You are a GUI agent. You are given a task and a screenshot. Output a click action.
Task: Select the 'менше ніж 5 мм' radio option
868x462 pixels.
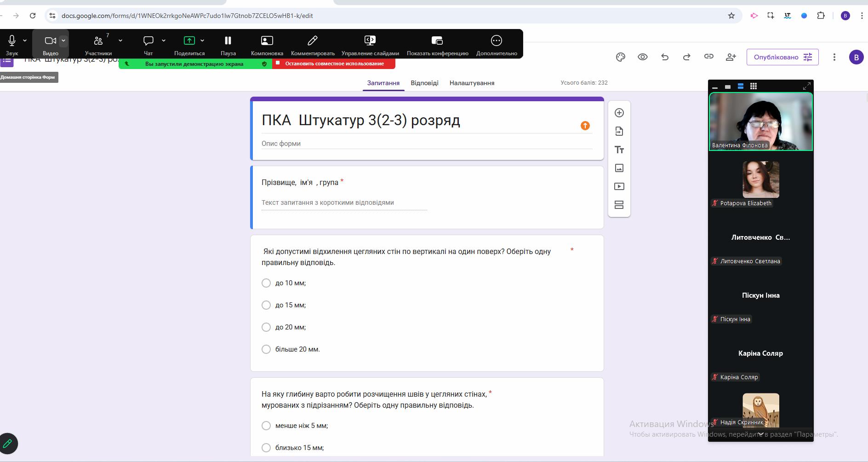point(266,426)
